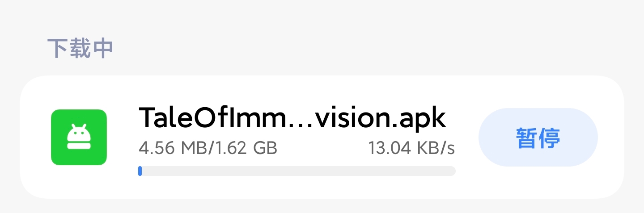Tap the white robot glyph inside green icon

pos(79,137)
